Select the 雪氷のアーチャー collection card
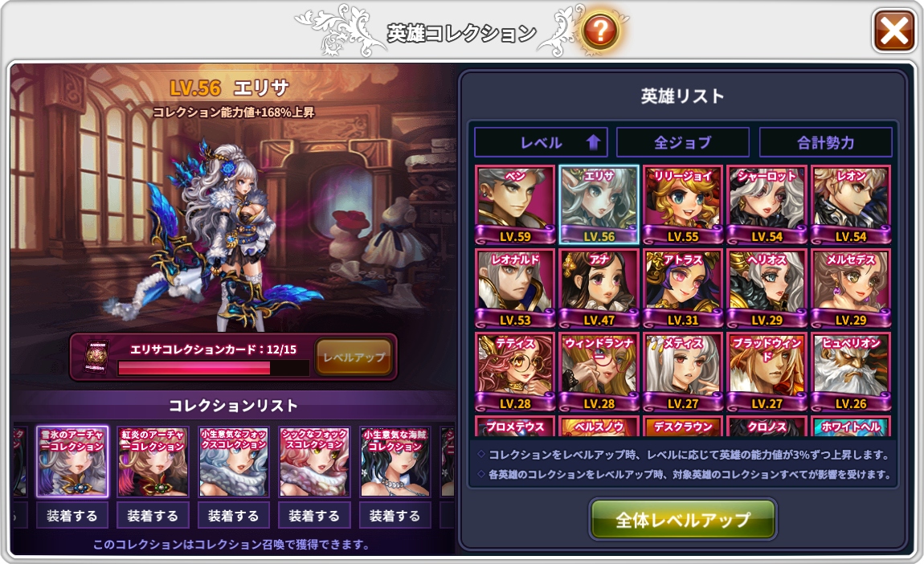The image size is (924, 564). (72, 461)
